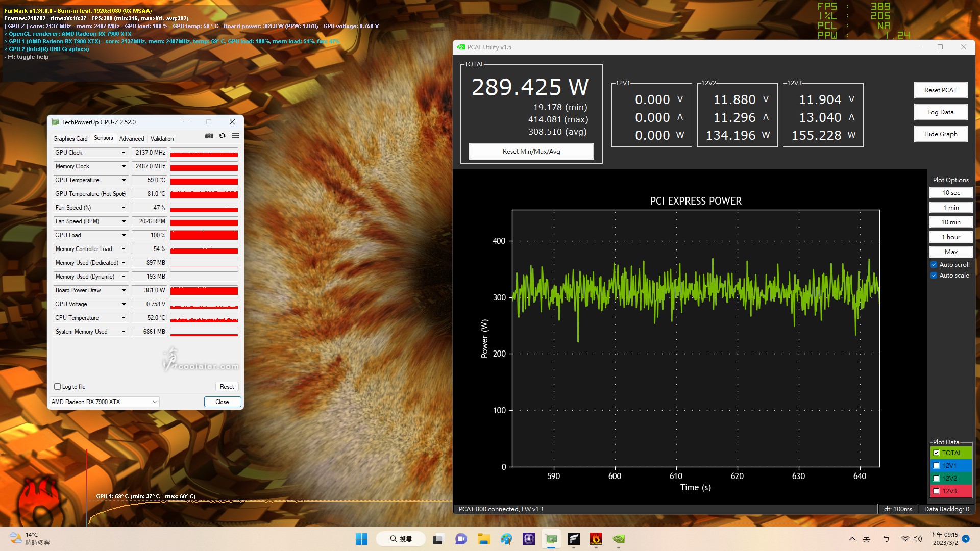Image resolution: width=980 pixels, height=551 pixels.
Task: Open the Paint taskbar icon
Action: [506, 539]
